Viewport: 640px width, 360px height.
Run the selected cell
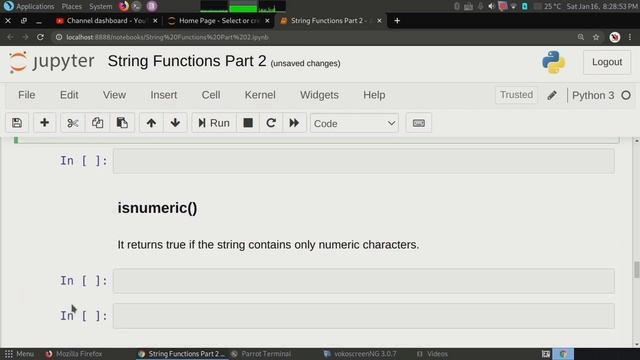214,123
